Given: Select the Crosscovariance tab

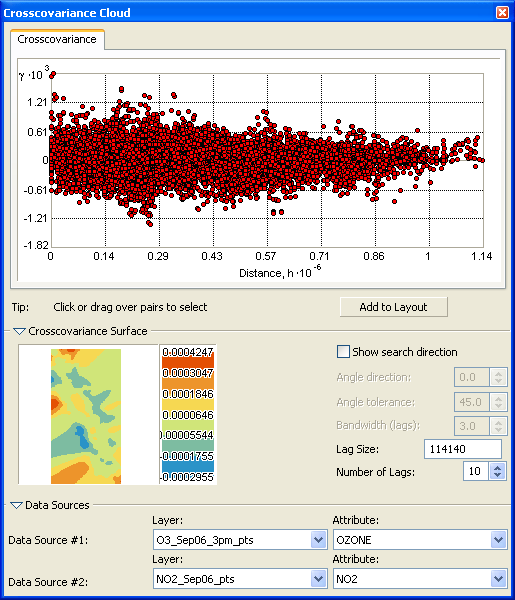Looking at the screenshot, I should click(57, 39).
